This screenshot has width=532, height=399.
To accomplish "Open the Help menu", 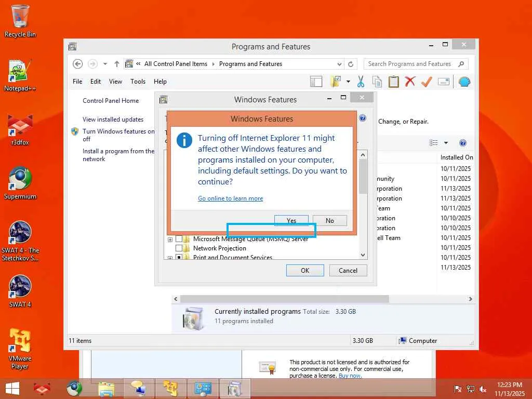I will [x=160, y=82].
